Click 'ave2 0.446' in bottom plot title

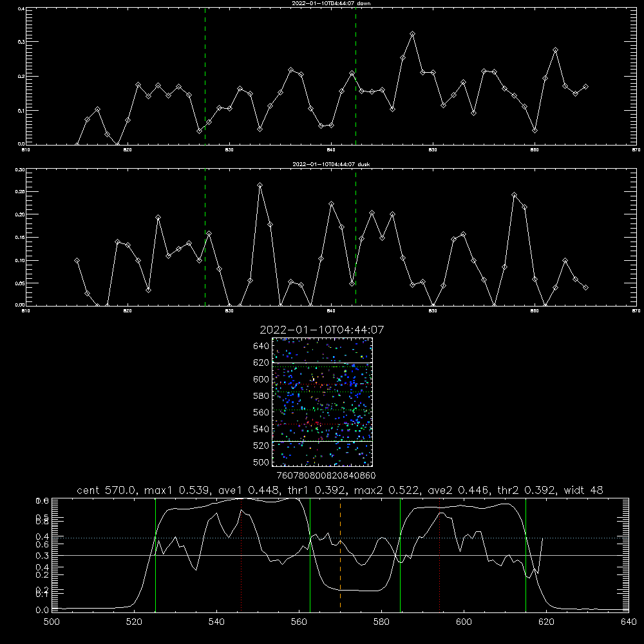(x=459, y=490)
